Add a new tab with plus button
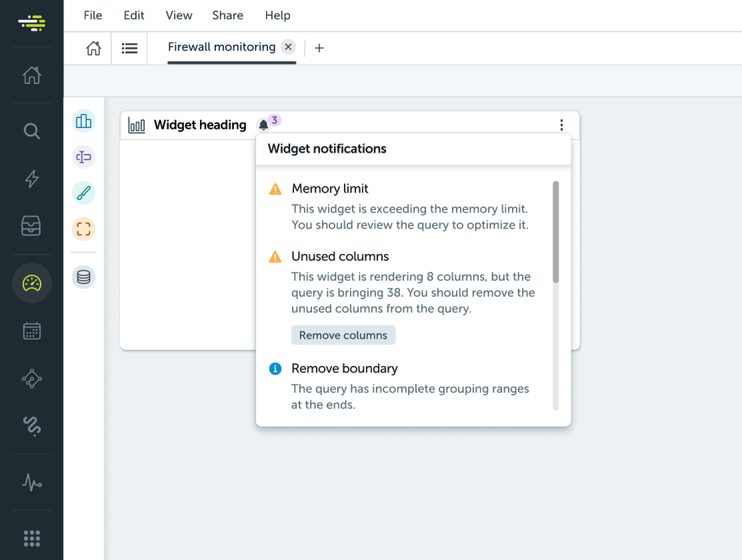The image size is (742, 560). point(319,48)
